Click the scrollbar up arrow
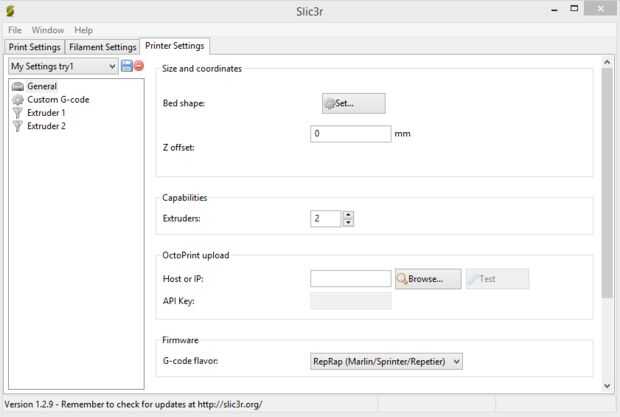 coord(607,62)
